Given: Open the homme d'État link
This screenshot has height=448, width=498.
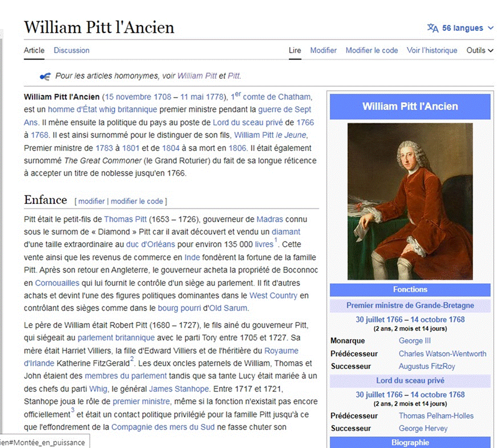Looking at the screenshot, I should click(72, 110).
